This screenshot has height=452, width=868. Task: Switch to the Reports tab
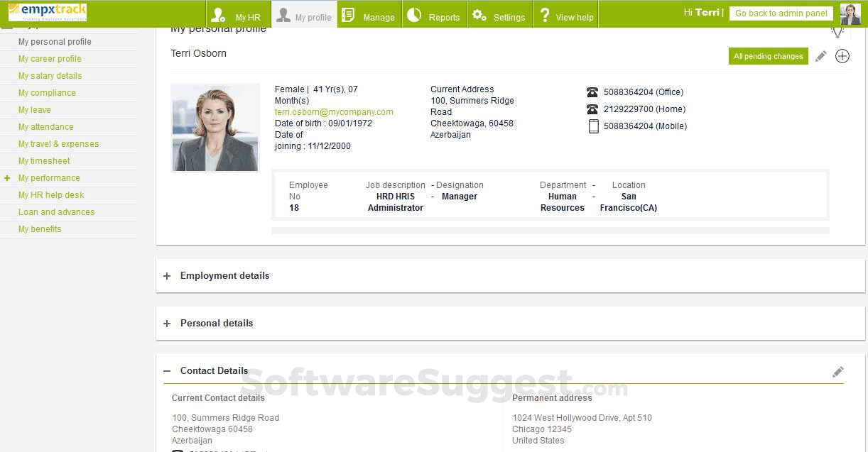pyautogui.click(x=435, y=15)
